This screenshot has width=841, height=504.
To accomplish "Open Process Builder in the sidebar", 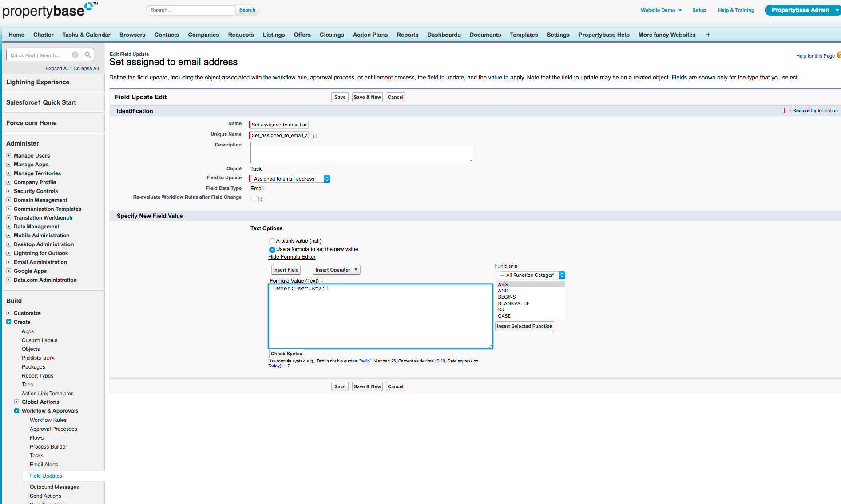I will pos(48,447).
